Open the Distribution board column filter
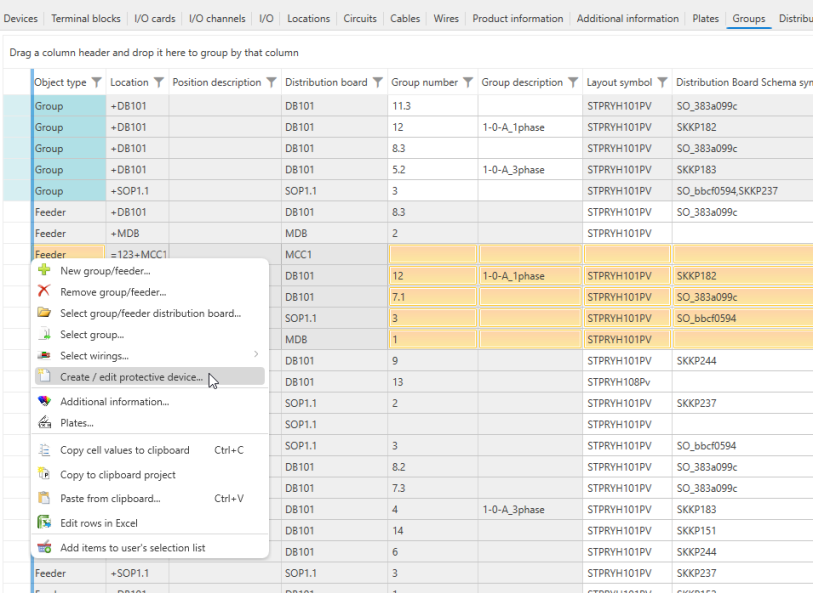This screenshot has width=813, height=593. point(377,83)
